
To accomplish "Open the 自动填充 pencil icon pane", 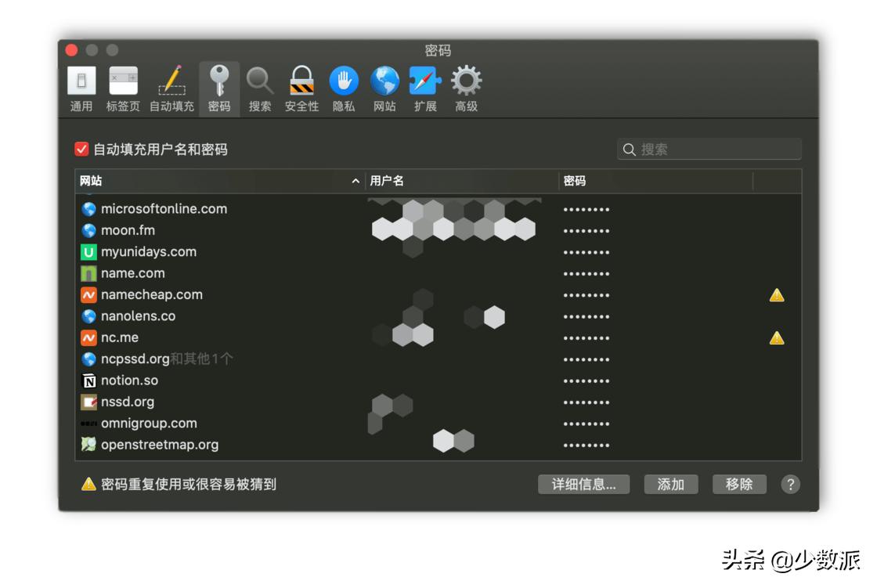I will click(x=171, y=86).
